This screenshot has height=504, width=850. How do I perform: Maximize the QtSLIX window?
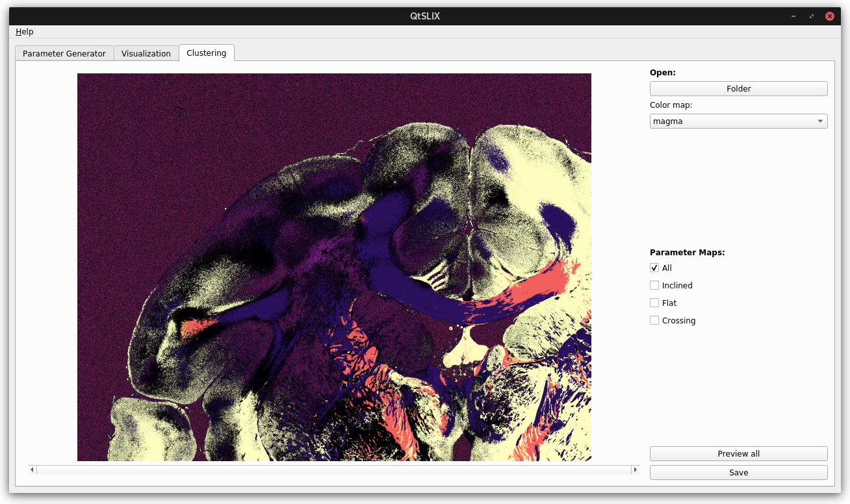tap(812, 16)
